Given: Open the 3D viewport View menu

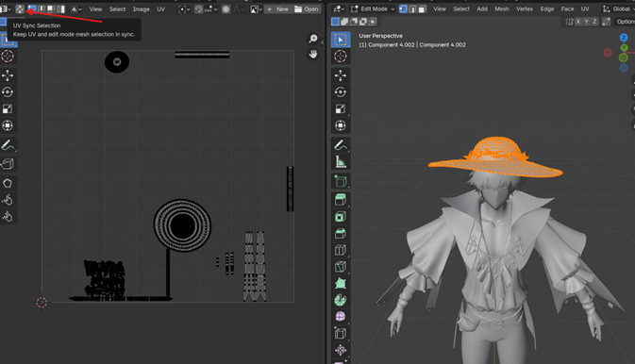Looking at the screenshot, I should pos(440,8).
